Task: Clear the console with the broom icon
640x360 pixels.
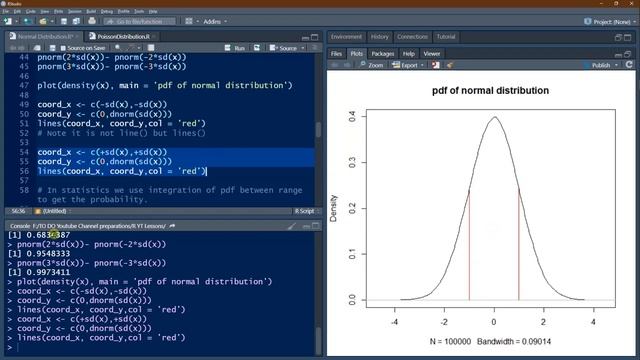Action: point(292,226)
